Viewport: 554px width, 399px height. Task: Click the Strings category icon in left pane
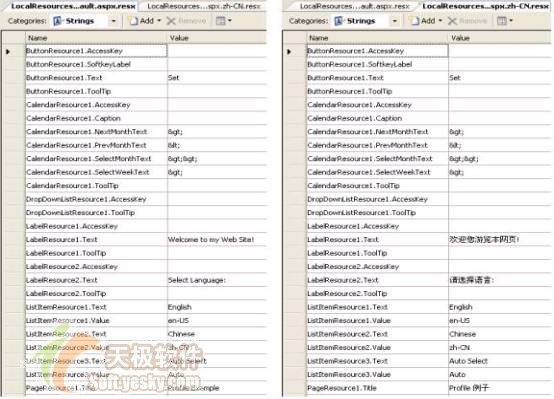[x=57, y=21]
